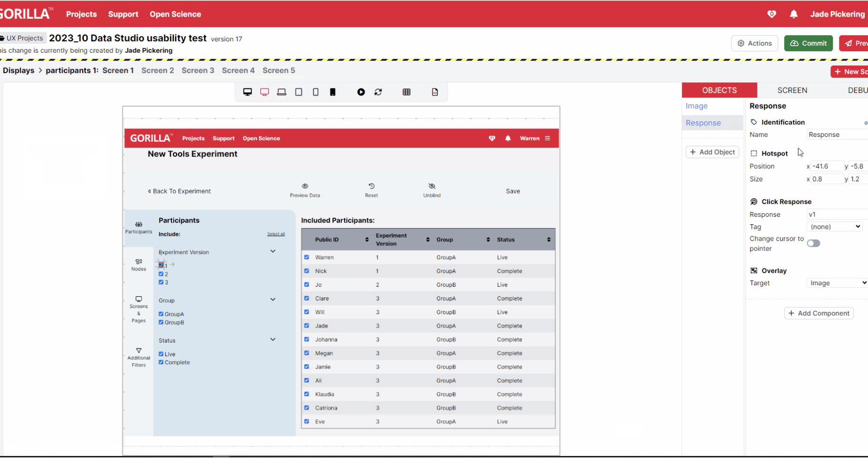Switch to the SCREEN tab
This screenshot has height=465, width=868.
coord(791,90)
